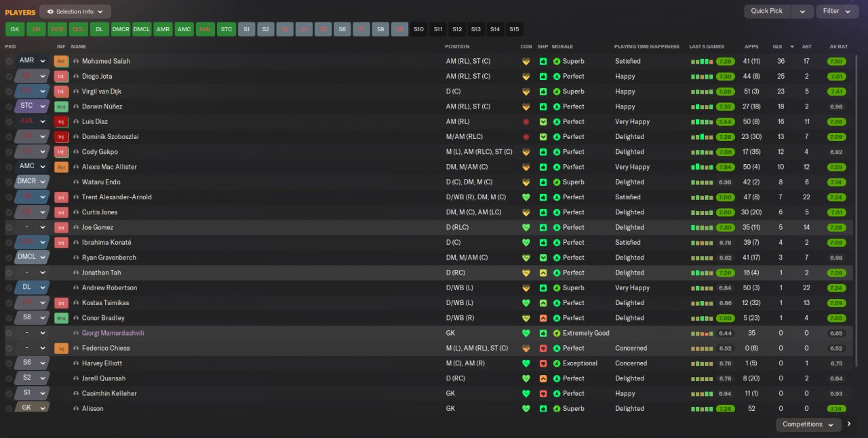Open the Filter dropdown

coord(837,12)
